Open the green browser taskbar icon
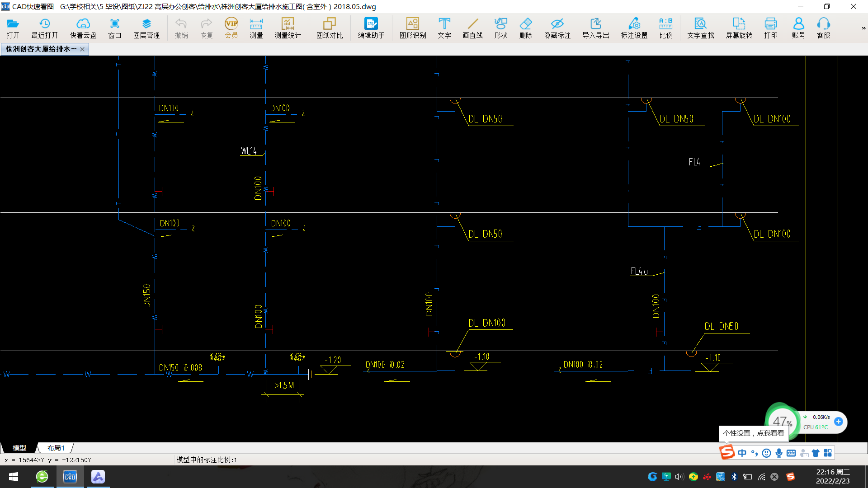This screenshot has height=488, width=868. [42, 477]
